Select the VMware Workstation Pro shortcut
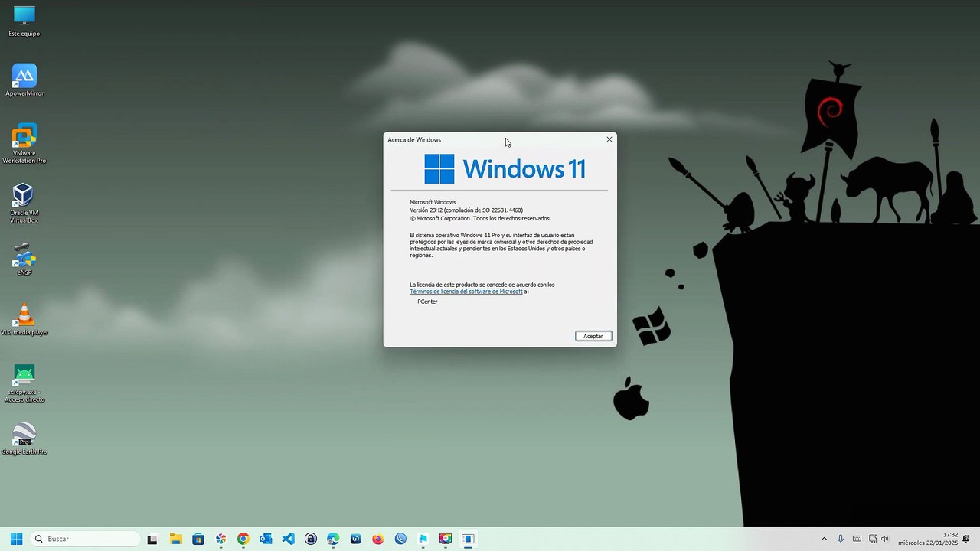Viewport: 980px width, 551px height. pyautogui.click(x=24, y=144)
